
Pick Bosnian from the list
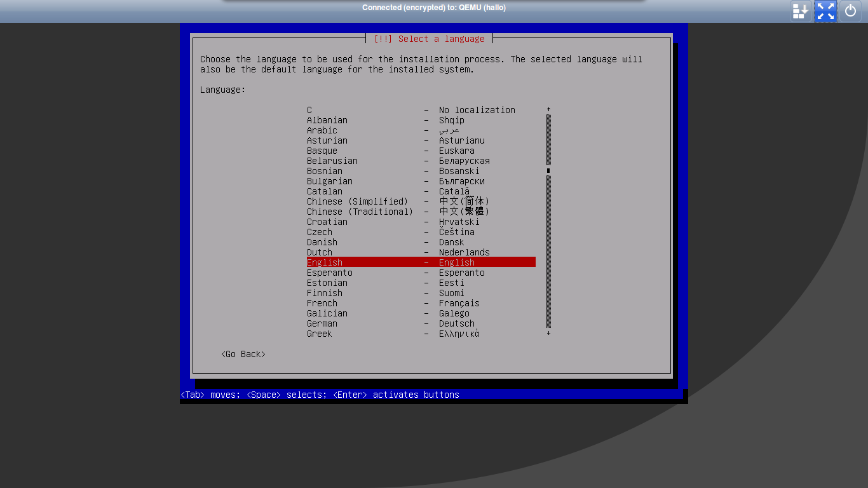(421, 171)
